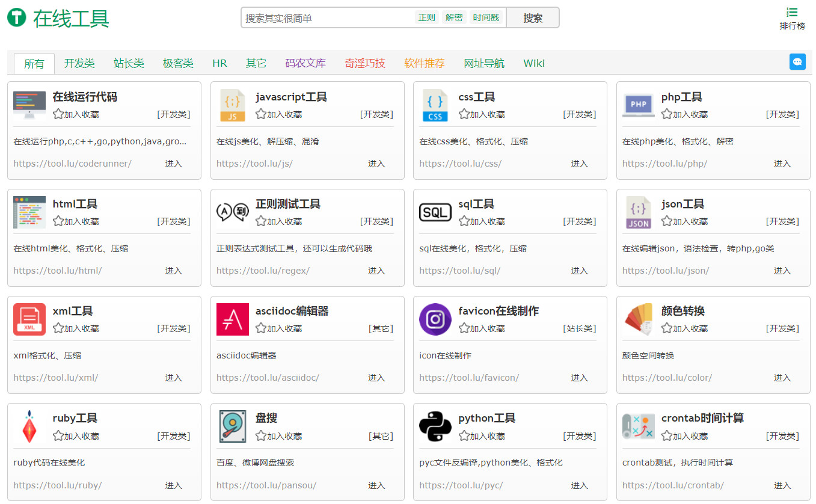Click 进入 link for 正则测试工具
The width and height of the screenshot is (816, 504).
click(376, 271)
